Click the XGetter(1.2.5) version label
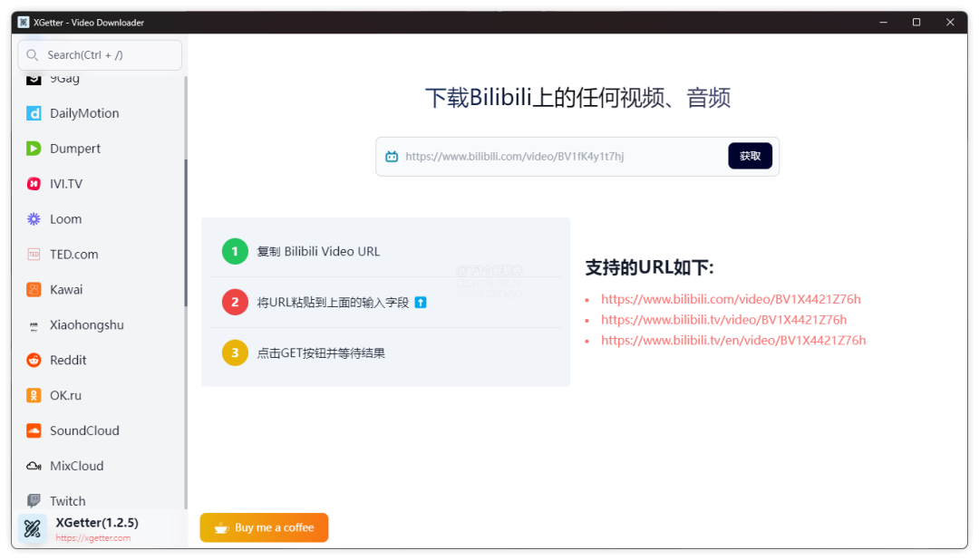Image resolution: width=979 pixels, height=560 pixels. (97, 523)
